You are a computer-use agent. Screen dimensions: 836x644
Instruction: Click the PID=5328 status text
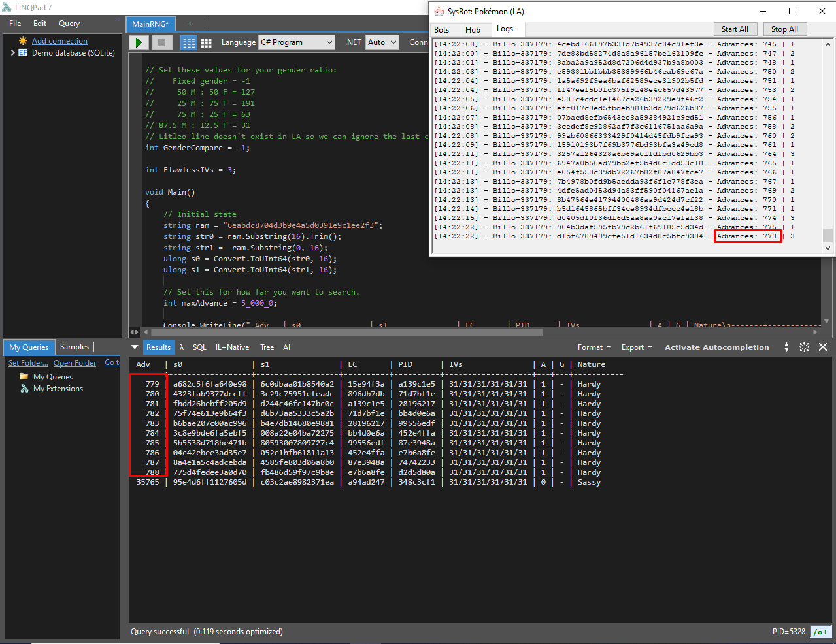pos(788,632)
